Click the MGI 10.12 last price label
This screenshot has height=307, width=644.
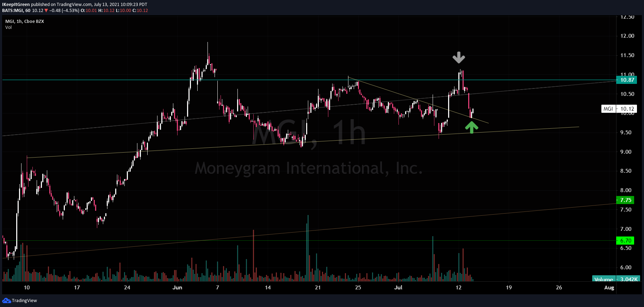tap(619, 109)
